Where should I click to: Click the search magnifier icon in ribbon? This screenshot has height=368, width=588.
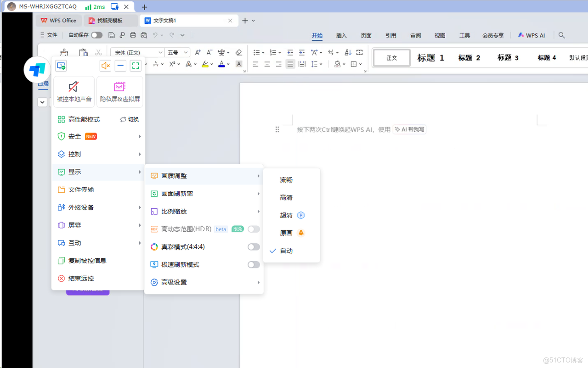[561, 35]
